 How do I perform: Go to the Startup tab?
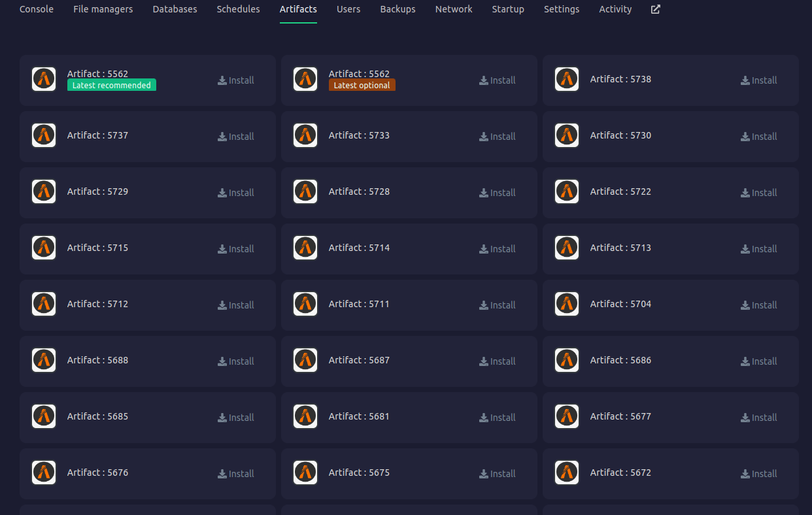(x=508, y=9)
